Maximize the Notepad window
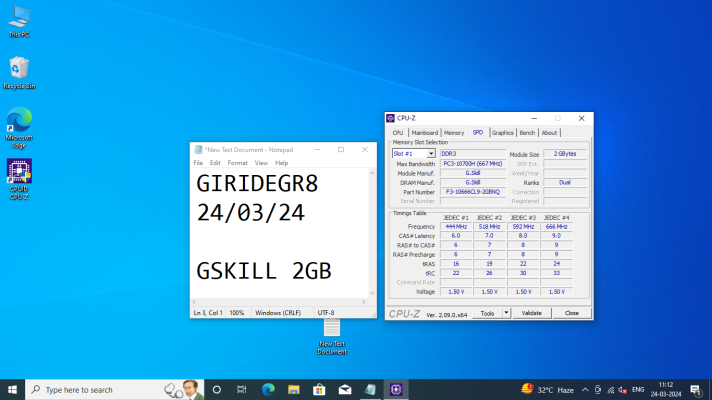The width and height of the screenshot is (712, 400). (341, 149)
